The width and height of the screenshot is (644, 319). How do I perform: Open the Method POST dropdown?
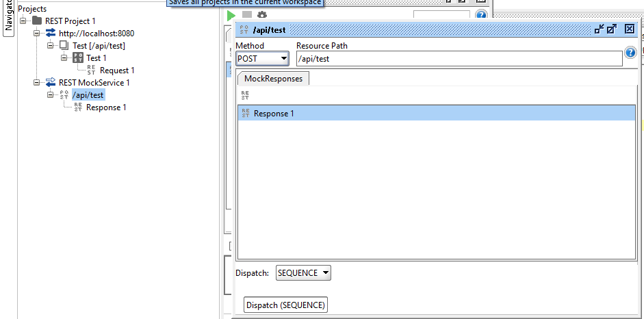point(283,59)
